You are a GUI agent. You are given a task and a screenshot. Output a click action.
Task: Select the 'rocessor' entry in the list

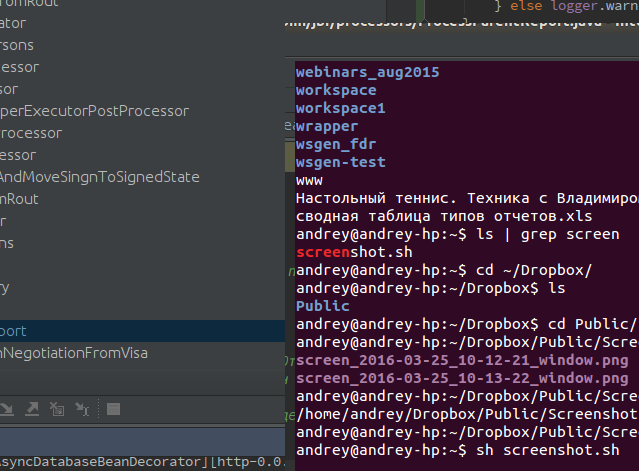tap(31, 133)
